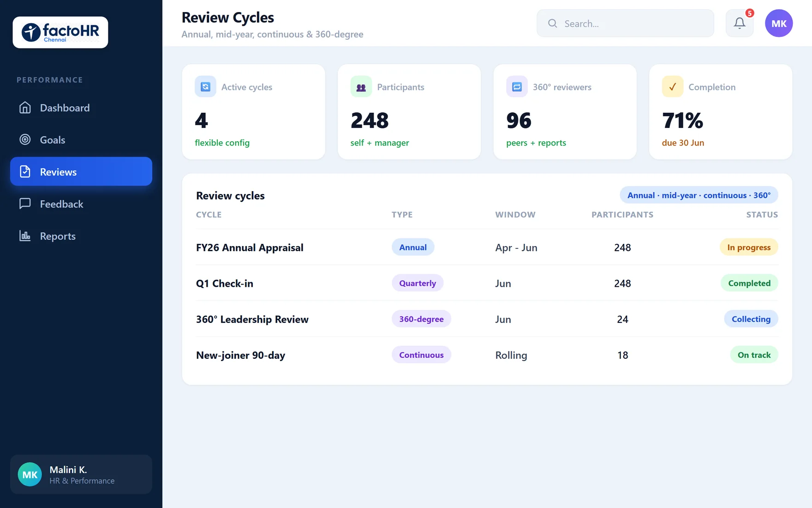Click the due 30 Jun note

(x=683, y=143)
